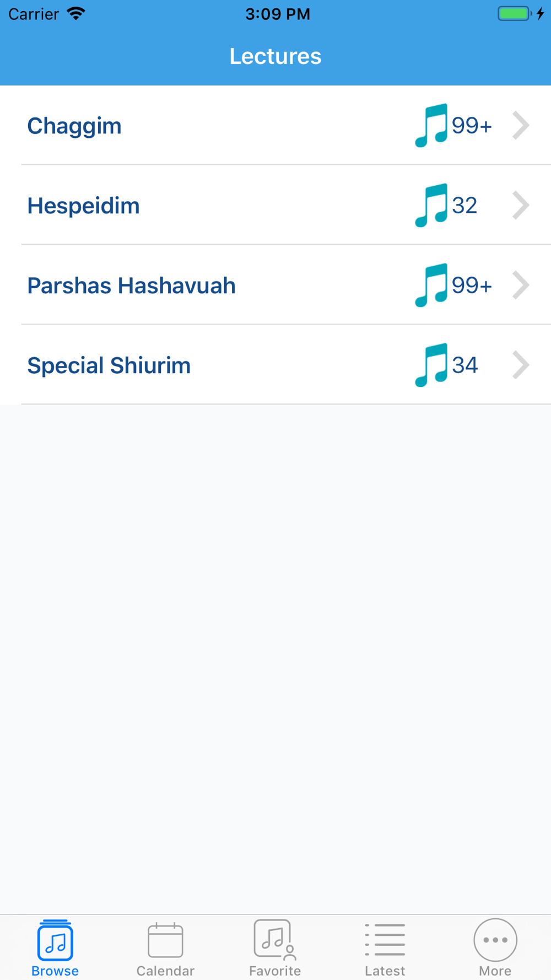Tap the Lectures header title

coord(275,56)
